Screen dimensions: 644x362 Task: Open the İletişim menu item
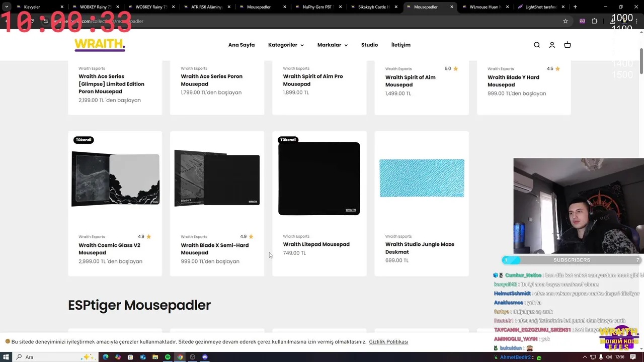coord(401,45)
